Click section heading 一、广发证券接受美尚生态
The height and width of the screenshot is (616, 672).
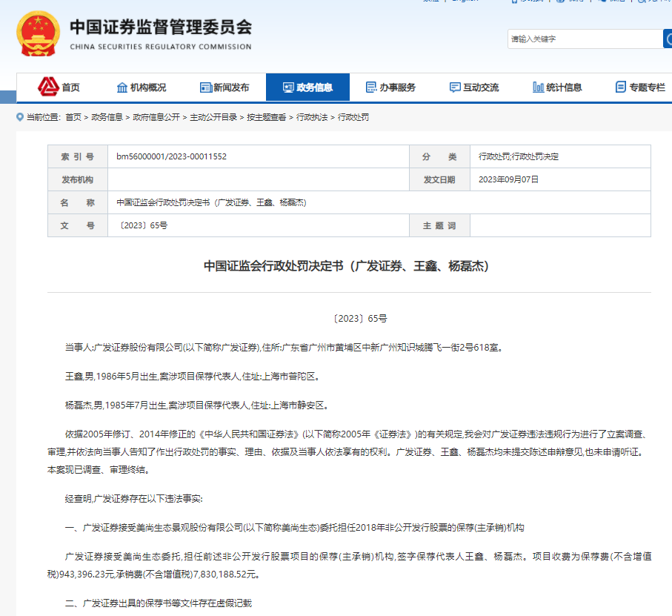tap(294, 528)
